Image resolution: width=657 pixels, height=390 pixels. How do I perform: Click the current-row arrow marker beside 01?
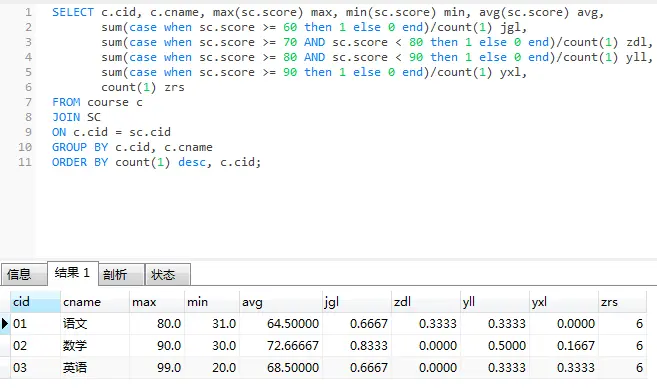5,323
